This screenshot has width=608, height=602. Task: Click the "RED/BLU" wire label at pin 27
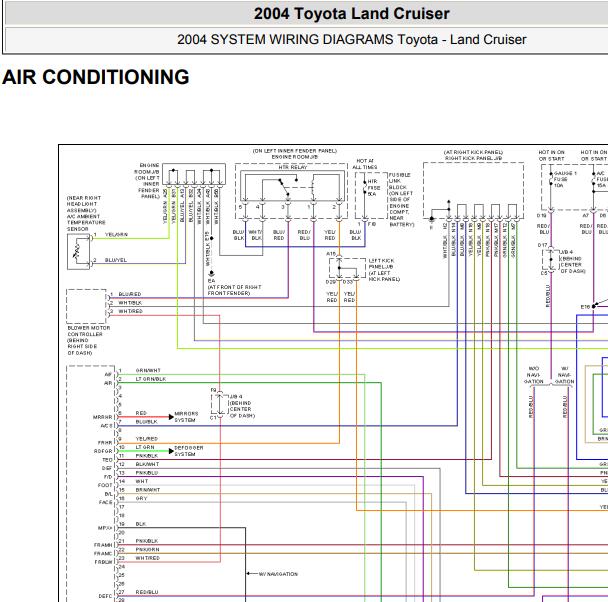pos(147,592)
